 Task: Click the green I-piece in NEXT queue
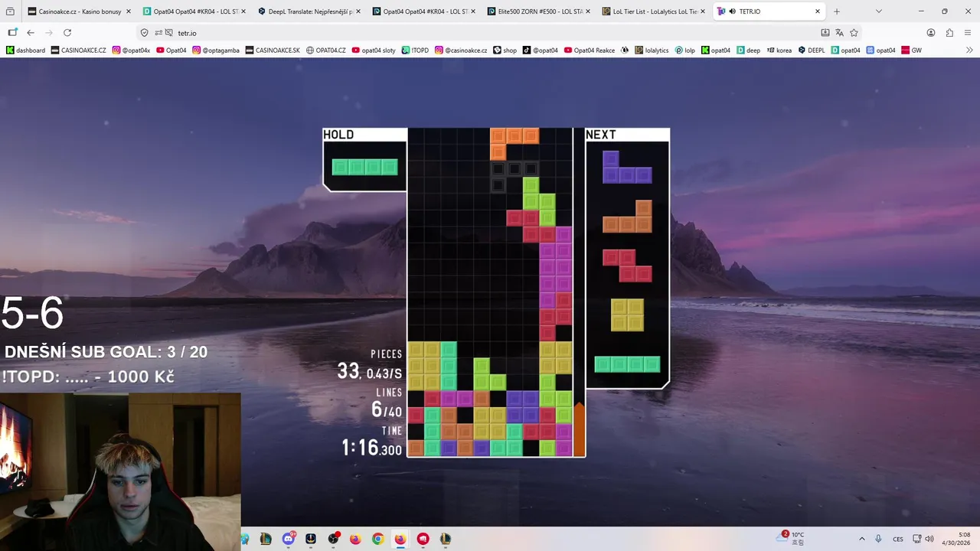pos(627,364)
